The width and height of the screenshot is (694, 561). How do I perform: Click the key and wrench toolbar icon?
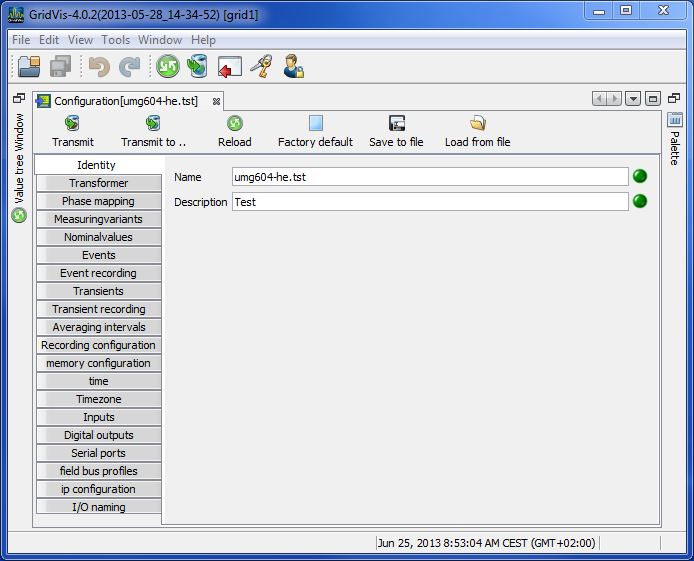click(261, 67)
